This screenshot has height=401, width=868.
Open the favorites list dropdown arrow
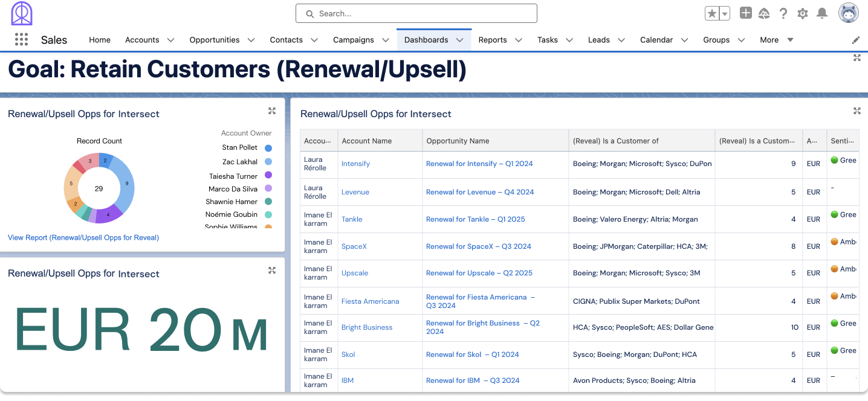click(x=725, y=13)
